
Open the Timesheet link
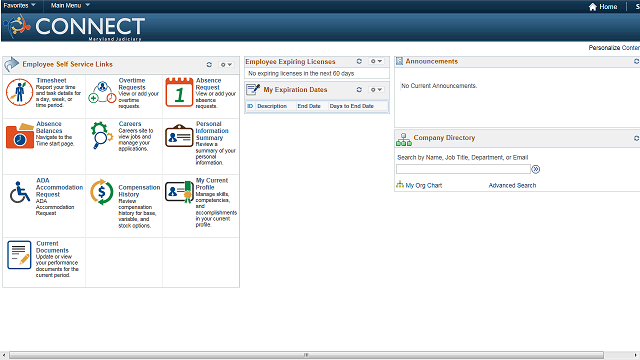[51, 80]
